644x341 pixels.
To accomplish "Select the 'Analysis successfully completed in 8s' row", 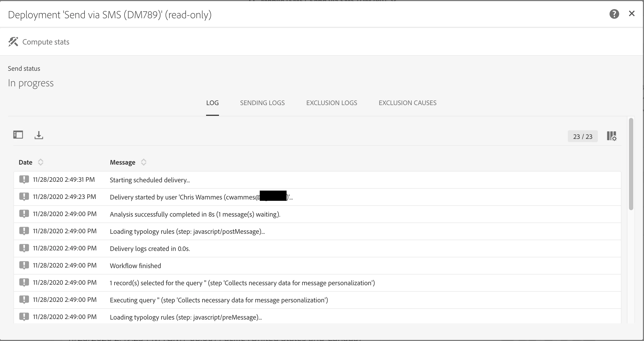I will click(x=195, y=214).
